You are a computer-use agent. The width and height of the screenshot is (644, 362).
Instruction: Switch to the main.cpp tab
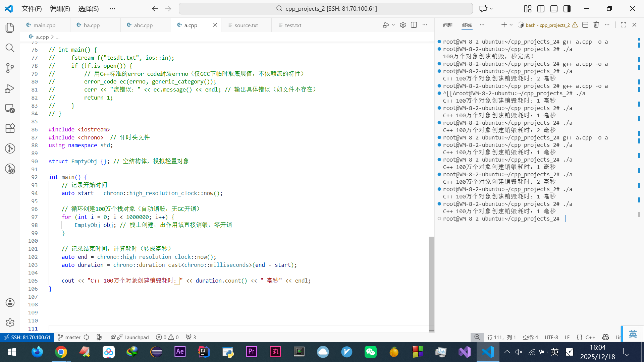(44, 25)
